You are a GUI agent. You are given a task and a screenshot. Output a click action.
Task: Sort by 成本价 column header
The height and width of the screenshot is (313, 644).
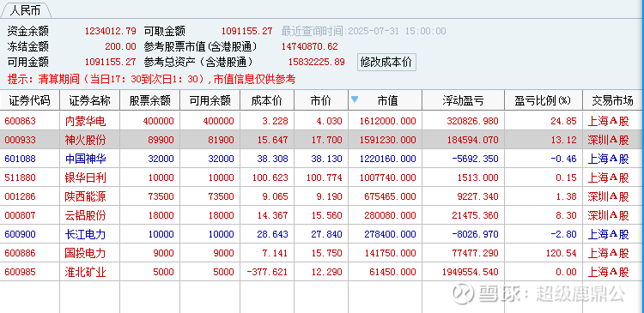[x=267, y=100]
